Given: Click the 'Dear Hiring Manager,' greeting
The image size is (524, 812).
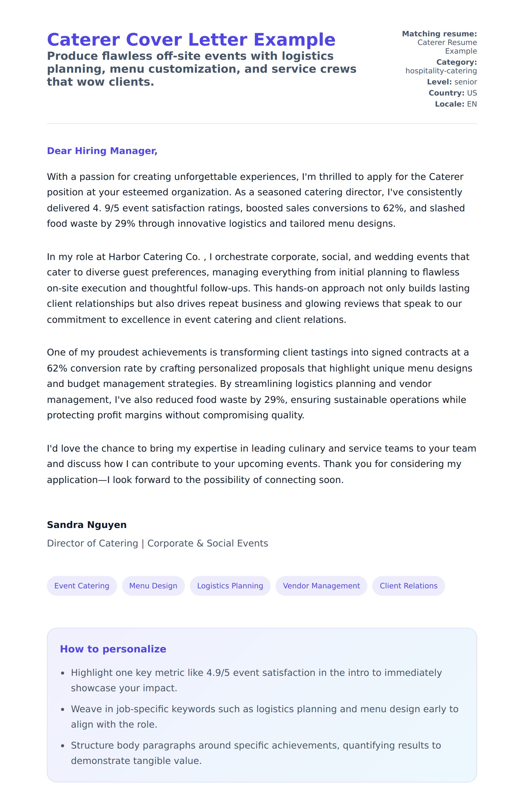Looking at the screenshot, I should point(102,151).
